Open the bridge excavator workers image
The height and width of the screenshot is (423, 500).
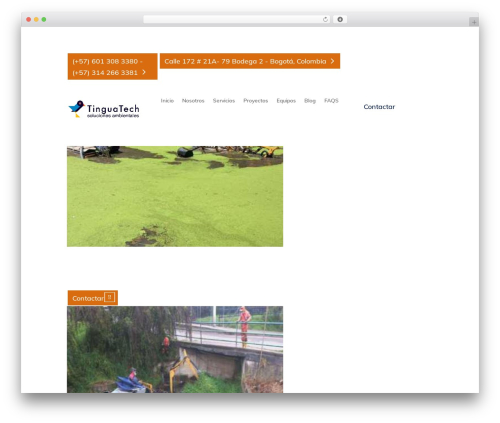coord(175,349)
